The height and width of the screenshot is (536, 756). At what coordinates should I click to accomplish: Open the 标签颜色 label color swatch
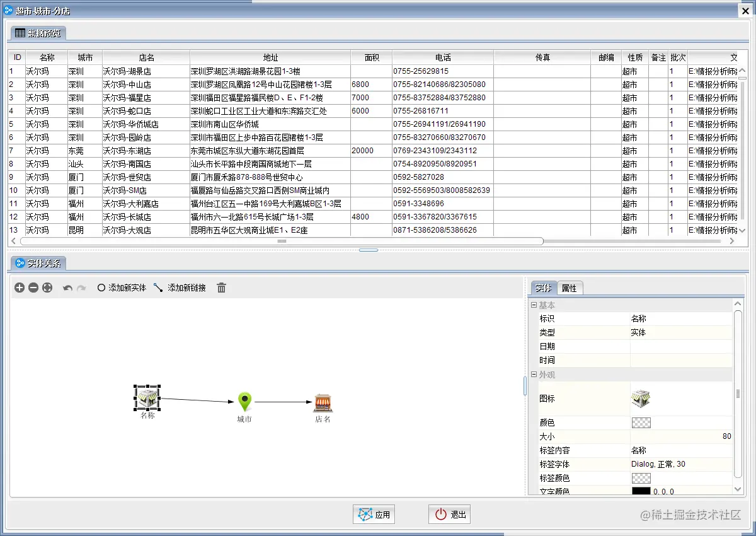(x=641, y=478)
